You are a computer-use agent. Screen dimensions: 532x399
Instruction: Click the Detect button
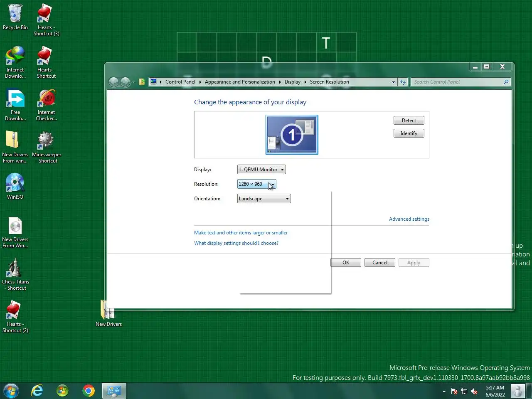tap(409, 121)
